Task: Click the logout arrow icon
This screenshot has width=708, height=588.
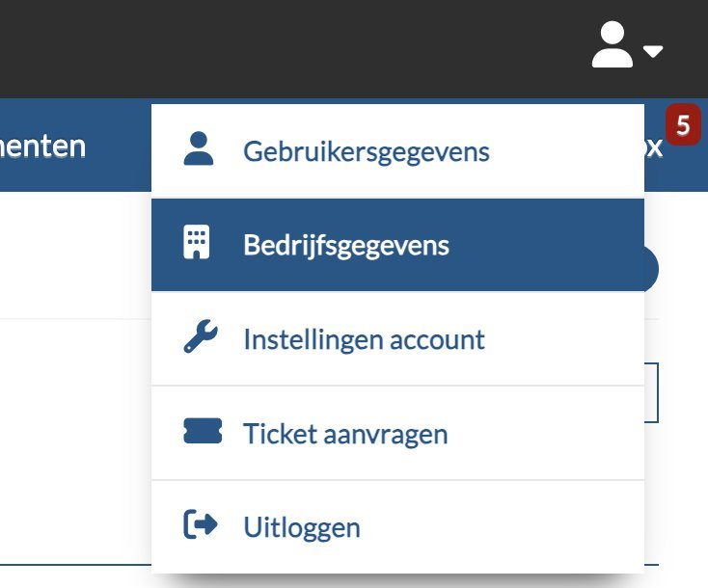Action: point(201,524)
